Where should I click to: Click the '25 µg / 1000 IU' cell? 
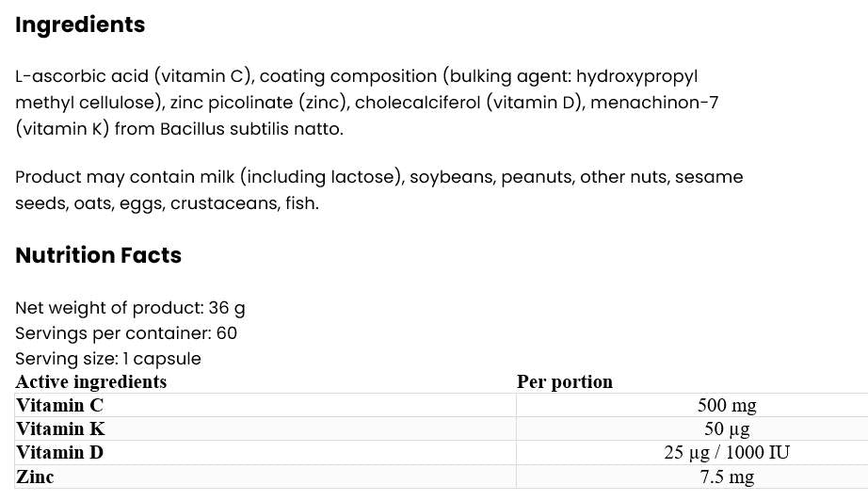click(727, 453)
